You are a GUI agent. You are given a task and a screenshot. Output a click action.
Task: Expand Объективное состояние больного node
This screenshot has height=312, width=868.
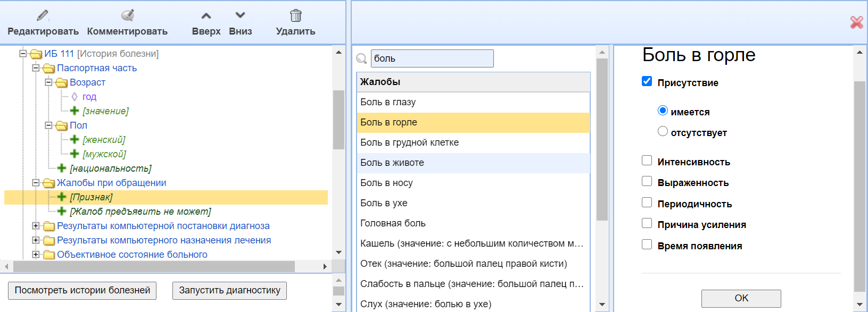coord(36,255)
